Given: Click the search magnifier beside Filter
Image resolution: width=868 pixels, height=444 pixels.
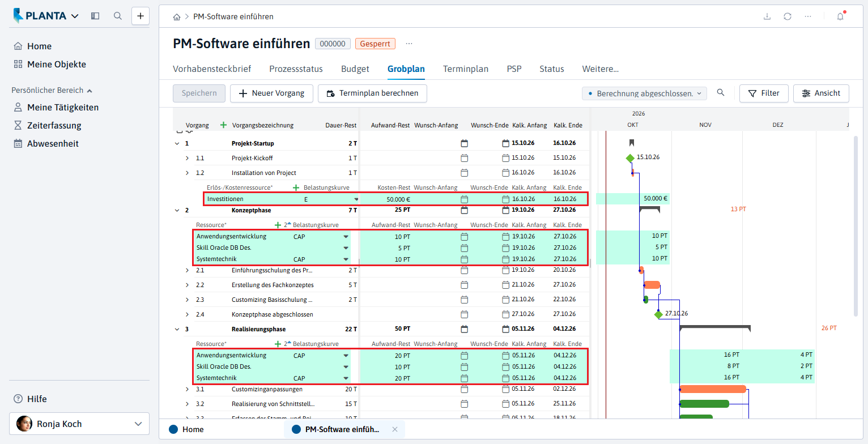Looking at the screenshot, I should 721,93.
